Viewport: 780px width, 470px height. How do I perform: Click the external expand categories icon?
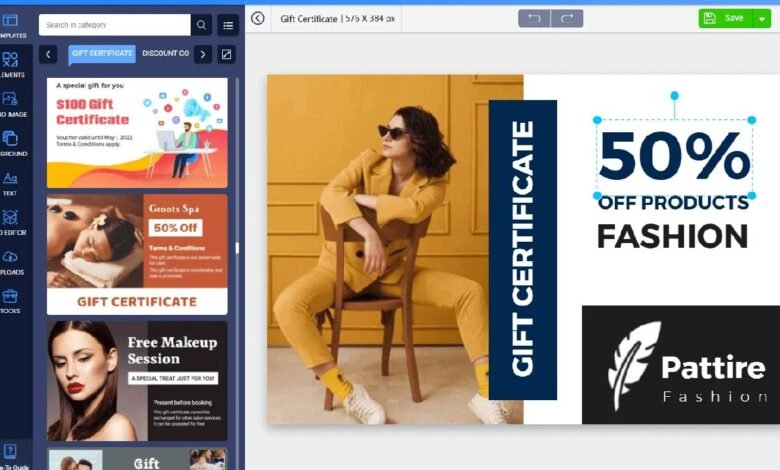[x=227, y=54]
